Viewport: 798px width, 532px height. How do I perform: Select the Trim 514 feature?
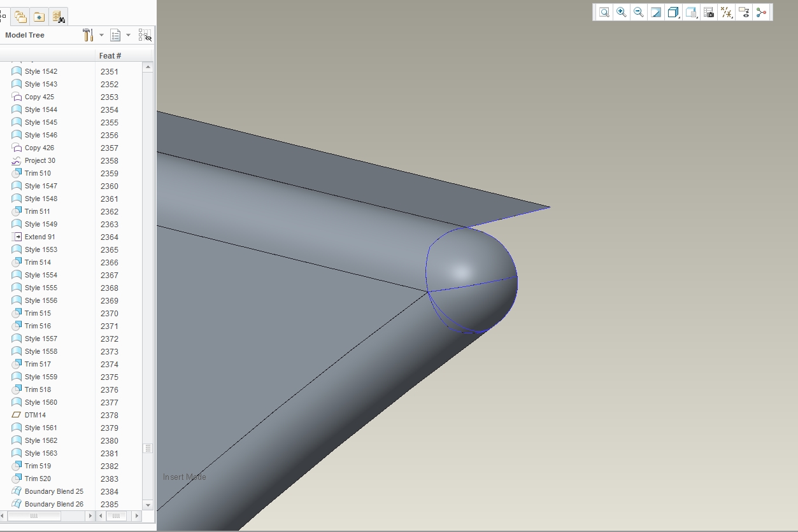(38, 262)
